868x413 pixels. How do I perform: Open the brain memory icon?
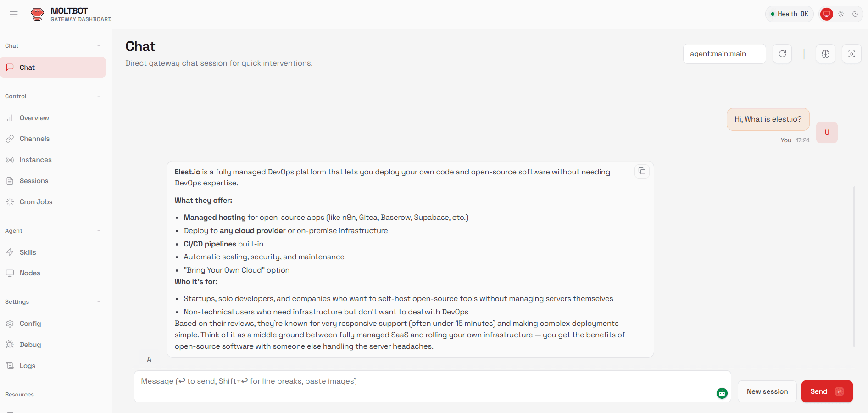click(x=825, y=54)
